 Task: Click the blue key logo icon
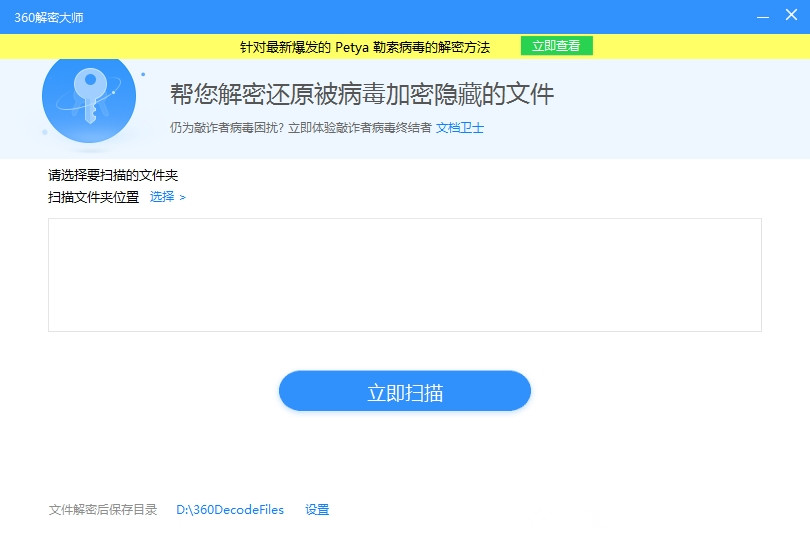click(x=89, y=97)
